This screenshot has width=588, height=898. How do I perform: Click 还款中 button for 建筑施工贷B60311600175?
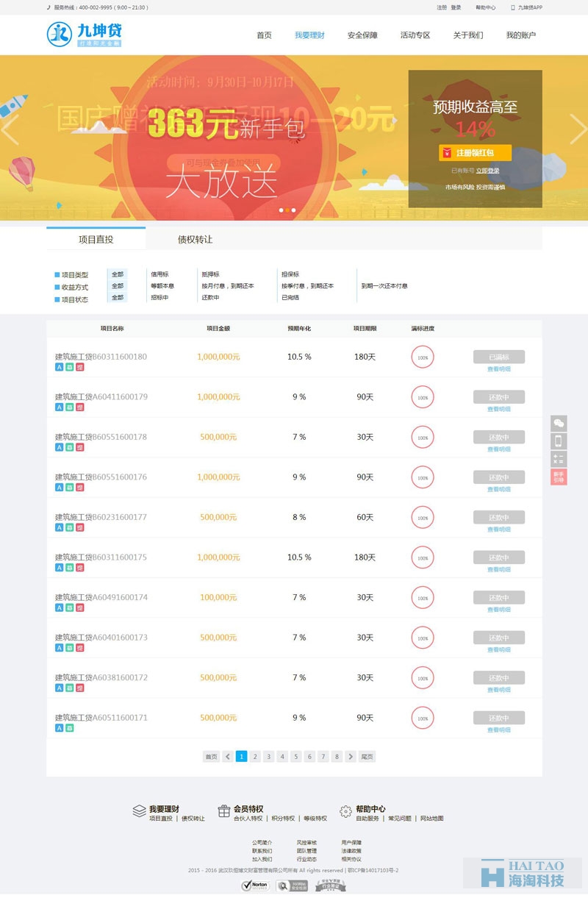coord(499,557)
